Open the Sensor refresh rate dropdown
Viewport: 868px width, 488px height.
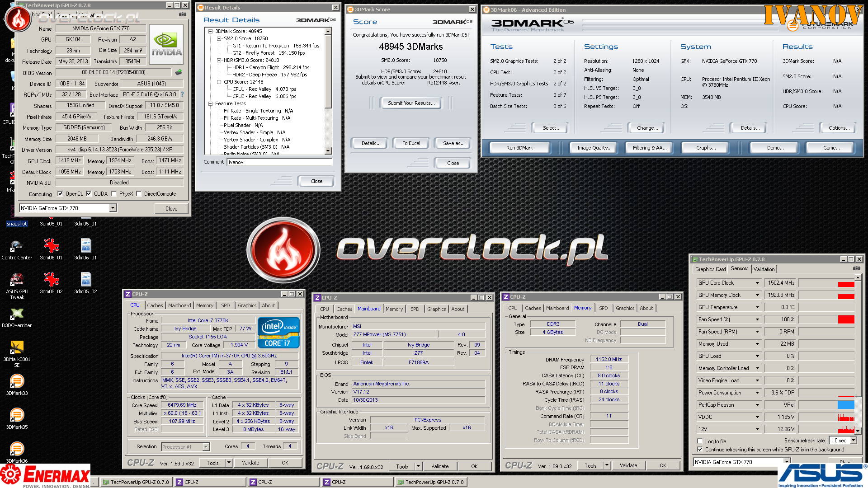click(853, 441)
